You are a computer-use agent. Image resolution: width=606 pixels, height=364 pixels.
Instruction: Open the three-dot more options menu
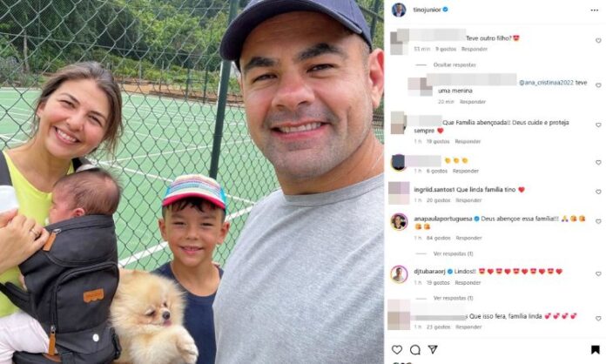pyautogui.click(x=594, y=10)
